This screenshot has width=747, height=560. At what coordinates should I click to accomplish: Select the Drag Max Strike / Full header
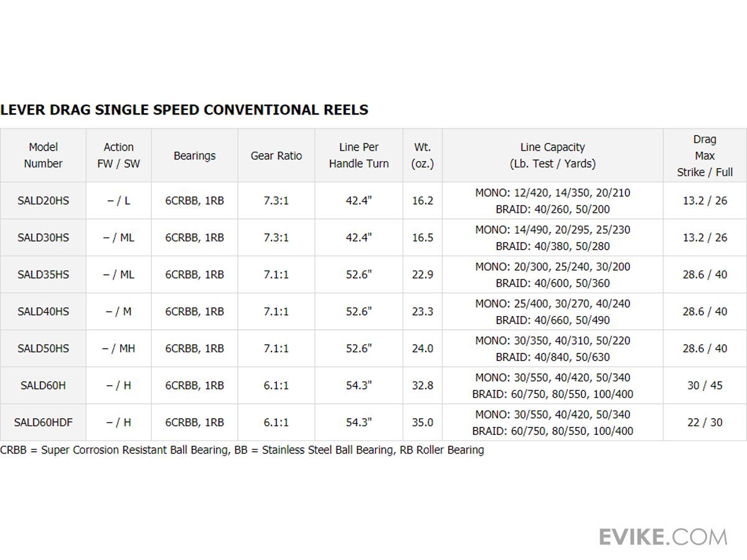[x=705, y=156]
